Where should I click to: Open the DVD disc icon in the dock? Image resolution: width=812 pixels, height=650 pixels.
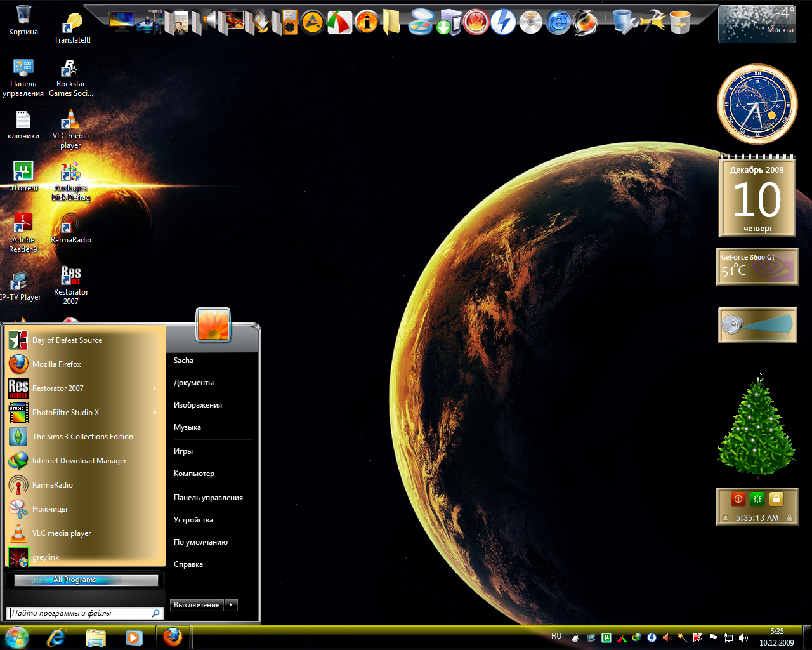click(530, 23)
